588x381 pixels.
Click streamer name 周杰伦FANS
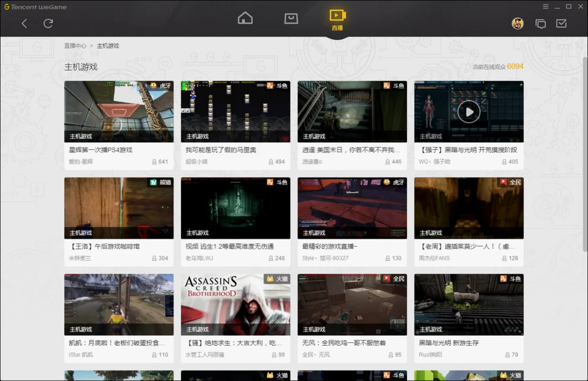(434, 258)
